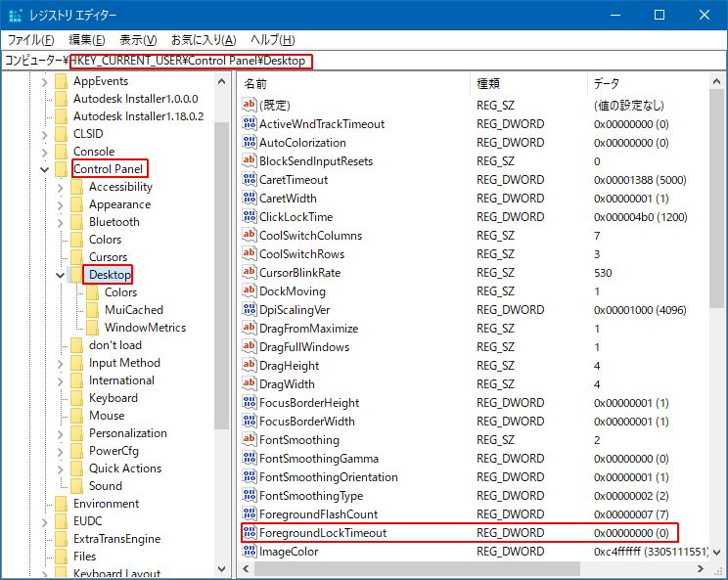This screenshot has height=580, width=728.
Task: Click the CursorBlinkRate string value icon
Action: click(250, 273)
